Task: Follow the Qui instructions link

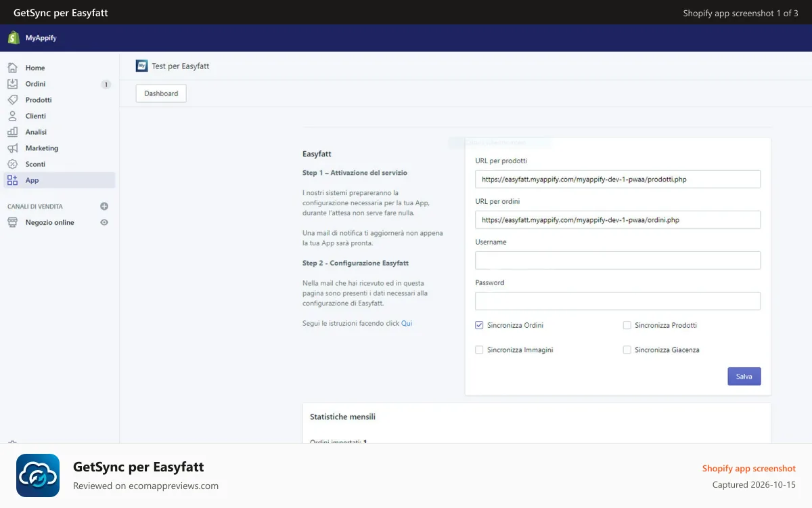Action: [407, 324]
